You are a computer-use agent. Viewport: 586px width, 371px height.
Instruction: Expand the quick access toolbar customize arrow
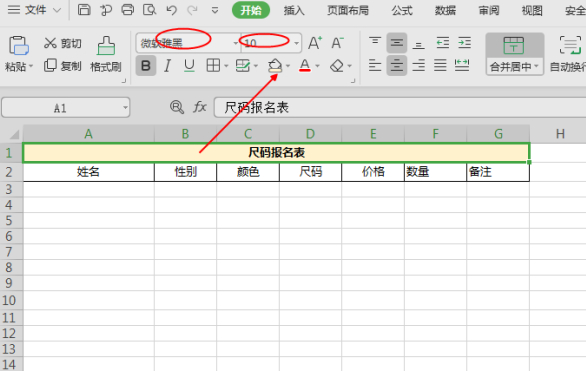(215, 10)
